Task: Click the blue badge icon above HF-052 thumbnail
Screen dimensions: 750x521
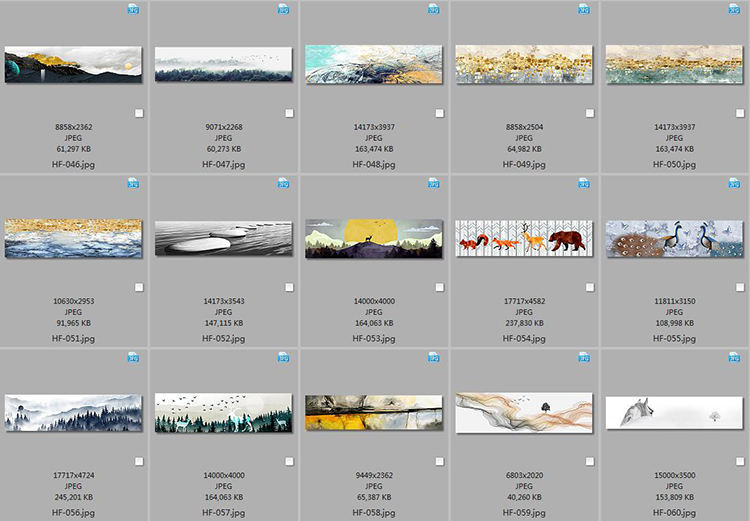Action: tap(283, 183)
